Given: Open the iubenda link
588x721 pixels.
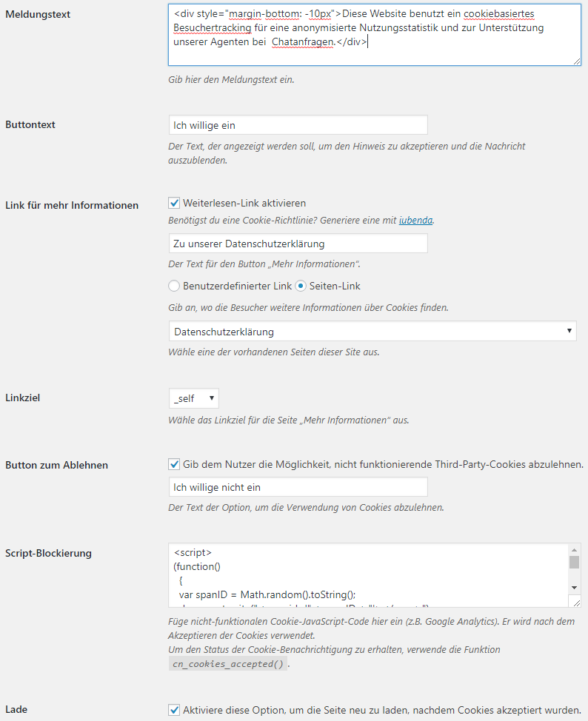Looking at the screenshot, I should tap(415, 221).
